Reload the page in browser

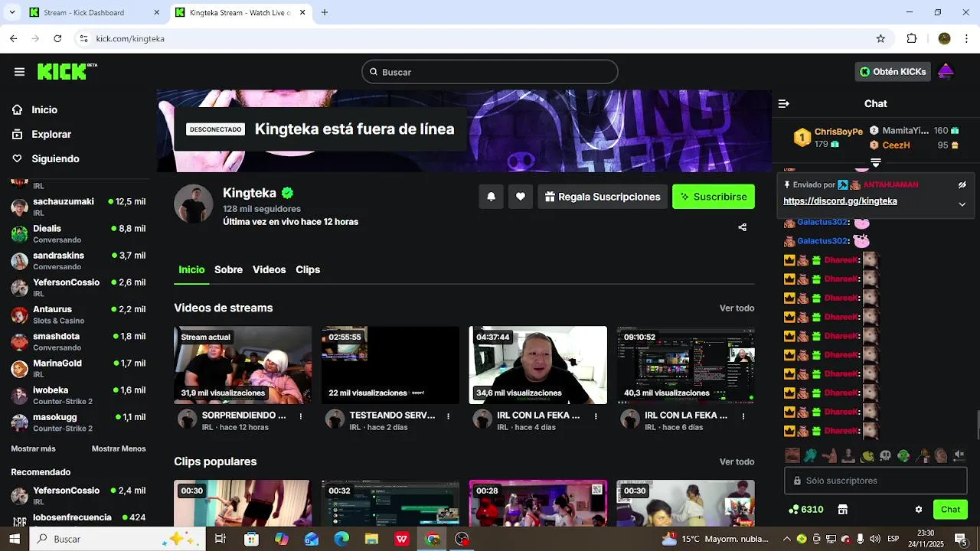point(57,38)
